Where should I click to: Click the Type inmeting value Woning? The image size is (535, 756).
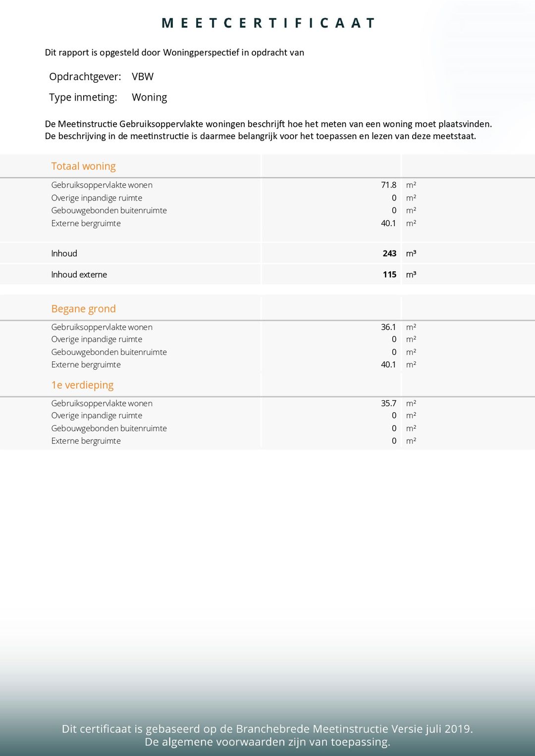click(149, 98)
